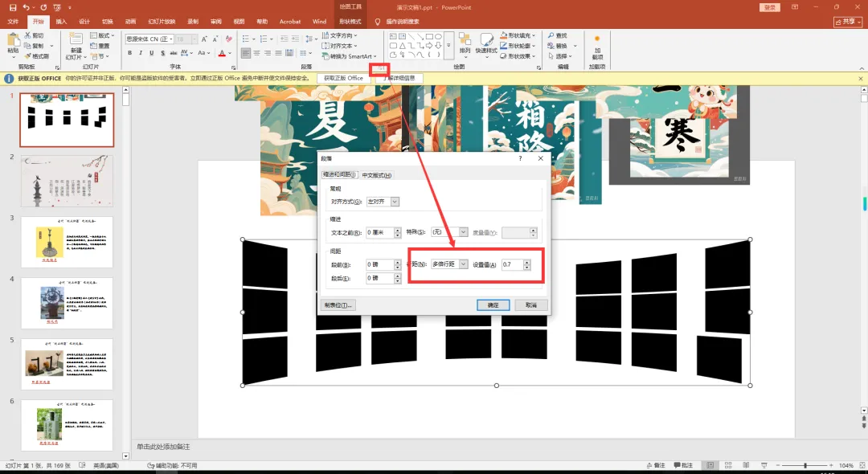Image resolution: width=868 pixels, height=474 pixels.
Task: Open the font name dropdown
Action: pyautogui.click(x=172, y=39)
